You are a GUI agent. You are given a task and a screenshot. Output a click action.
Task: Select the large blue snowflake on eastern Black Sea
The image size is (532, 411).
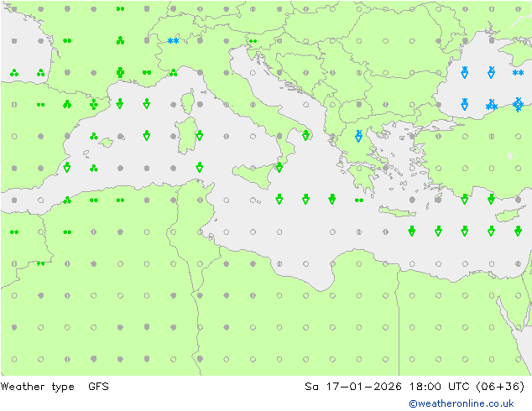point(518,105)
